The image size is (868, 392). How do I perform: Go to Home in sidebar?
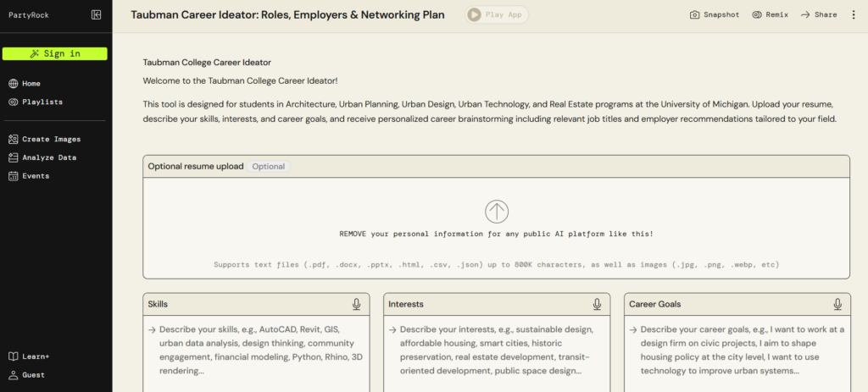click(x=31, y=84)
